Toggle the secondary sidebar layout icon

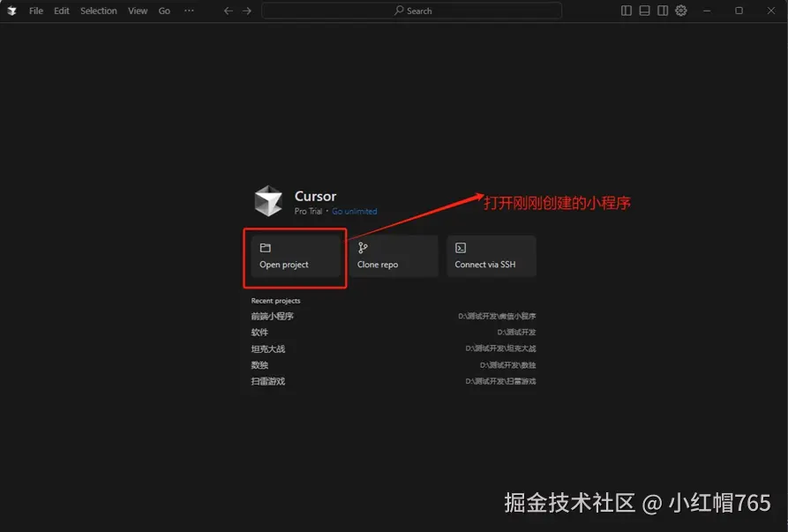click(x=663, y=11)
